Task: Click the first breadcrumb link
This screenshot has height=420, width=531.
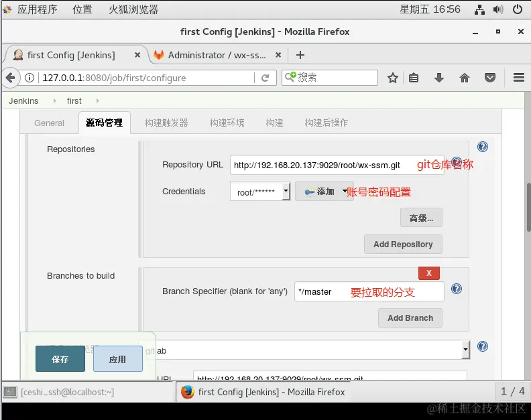Action: [x=74, y=101]
